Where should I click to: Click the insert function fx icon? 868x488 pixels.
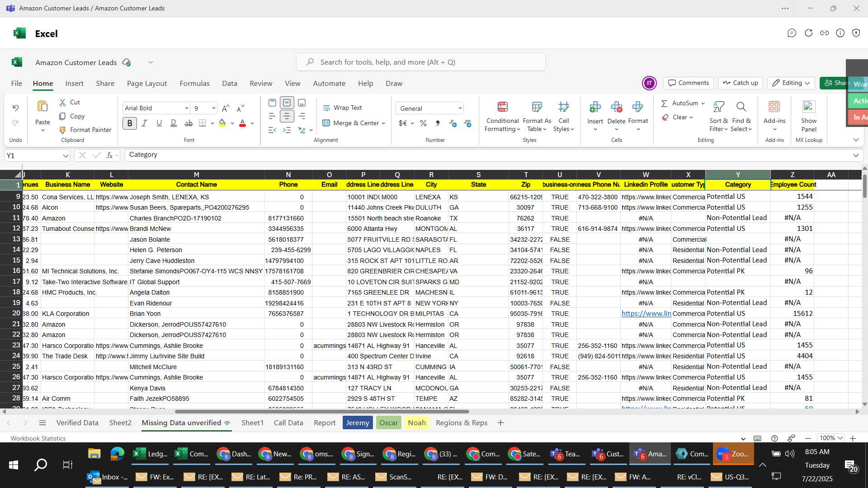click(x=109, y=155)
